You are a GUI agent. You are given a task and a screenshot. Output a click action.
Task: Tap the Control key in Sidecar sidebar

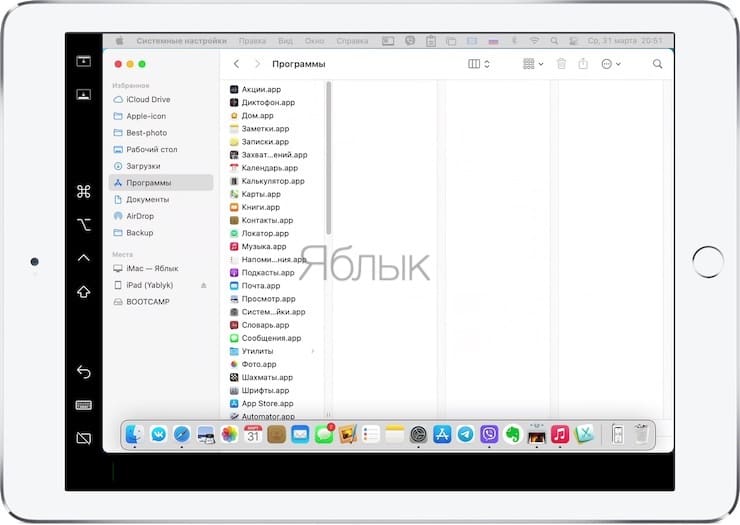84,258
